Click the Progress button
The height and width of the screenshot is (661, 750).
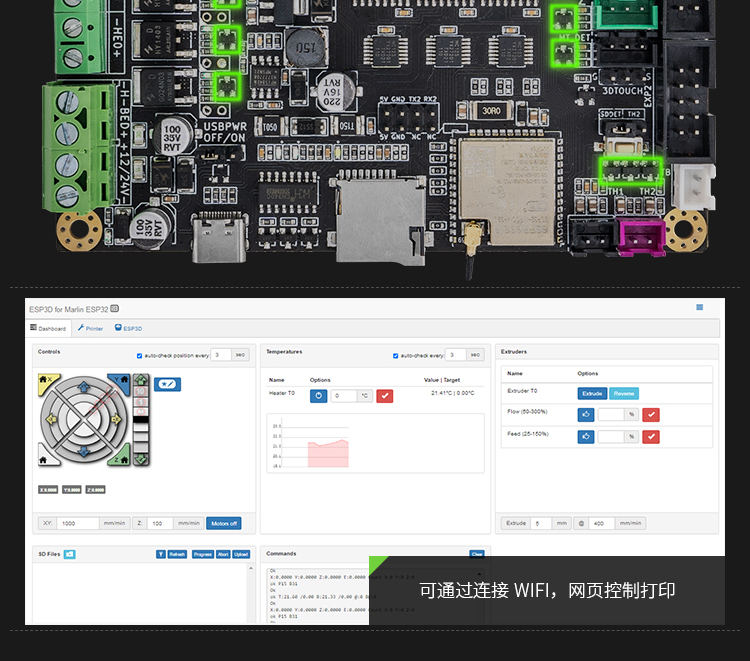tap(203, 554)
